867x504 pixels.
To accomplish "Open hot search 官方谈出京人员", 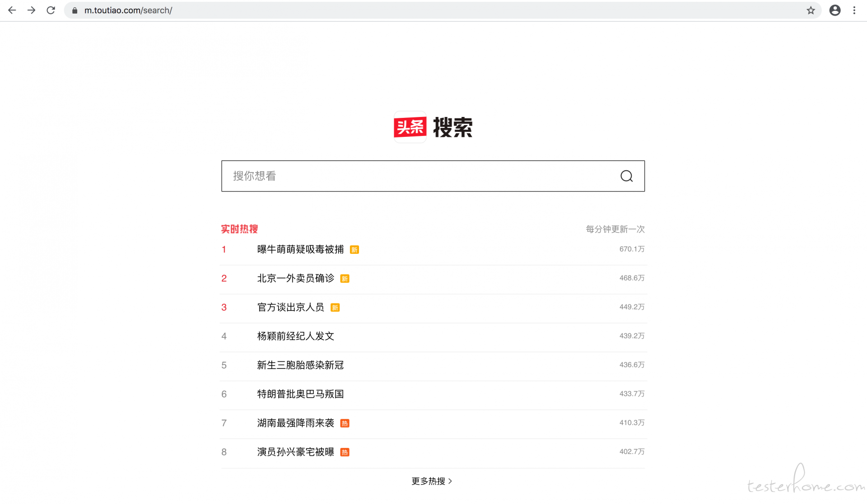I will (x=291, y=307).
